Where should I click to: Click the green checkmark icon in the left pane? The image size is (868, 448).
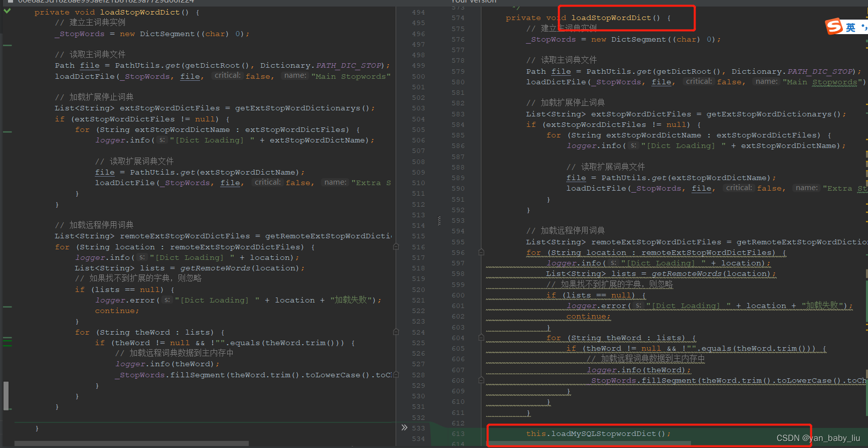coord(7,11)
